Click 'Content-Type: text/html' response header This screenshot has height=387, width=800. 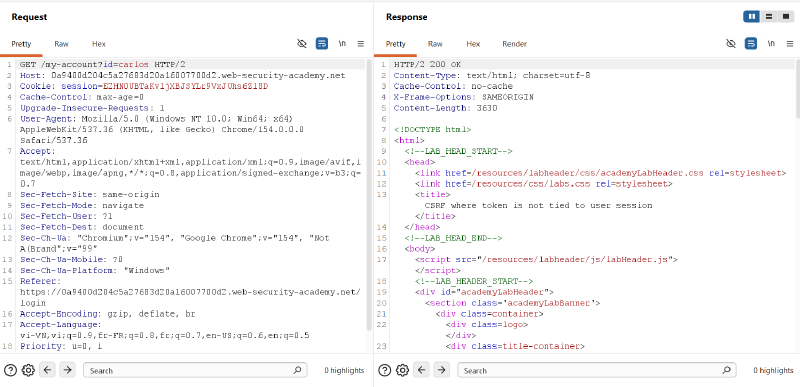(492, 75)
